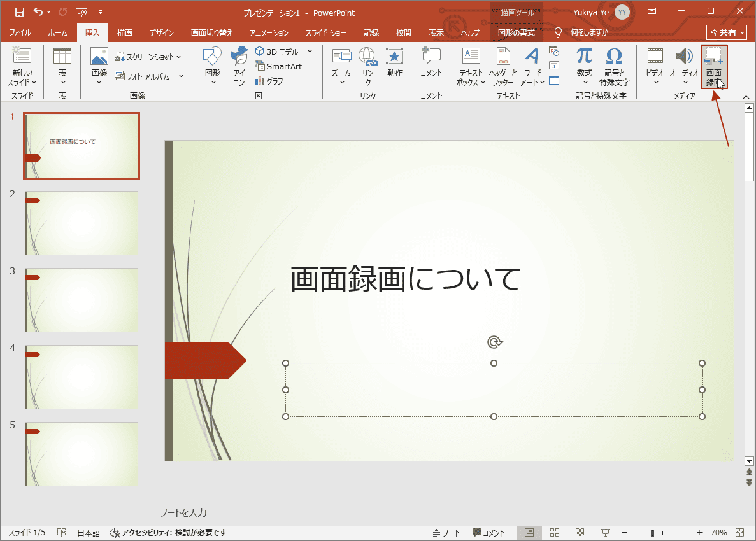
Task: Open notes pane via ノート button
Action: tap(446, 532)
